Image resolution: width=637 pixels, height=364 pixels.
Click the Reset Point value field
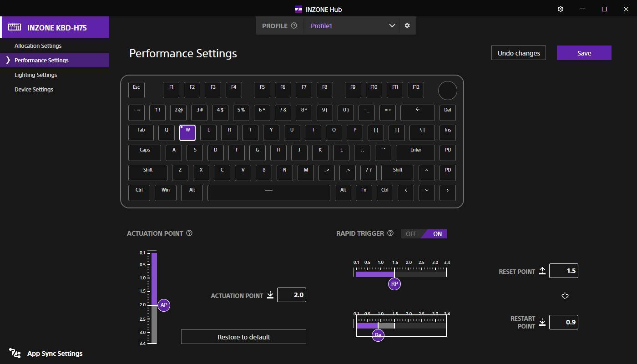563,271
